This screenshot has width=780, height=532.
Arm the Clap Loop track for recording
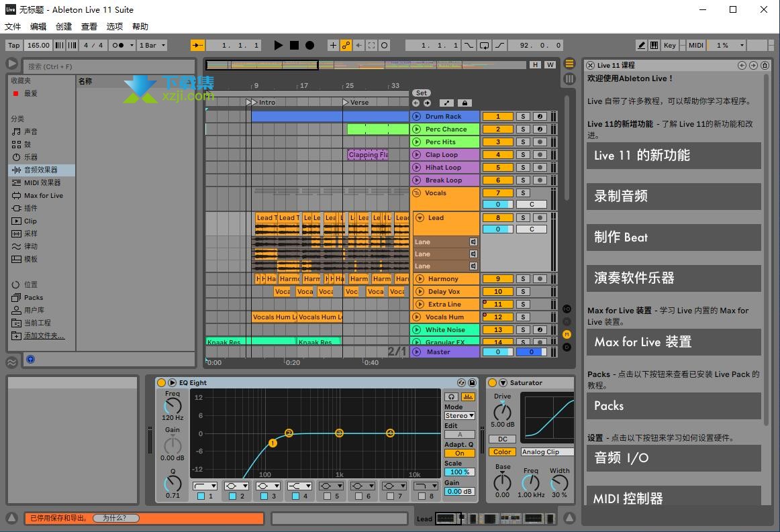(x=540, y=154)
